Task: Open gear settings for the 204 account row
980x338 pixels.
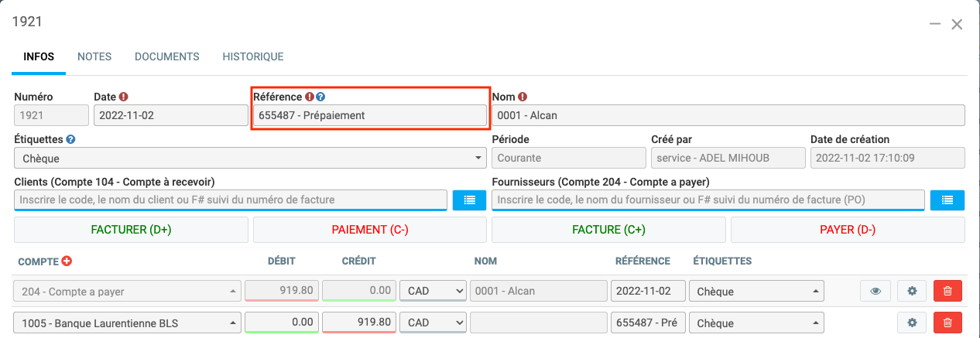Action: click(x=911, y=292)
